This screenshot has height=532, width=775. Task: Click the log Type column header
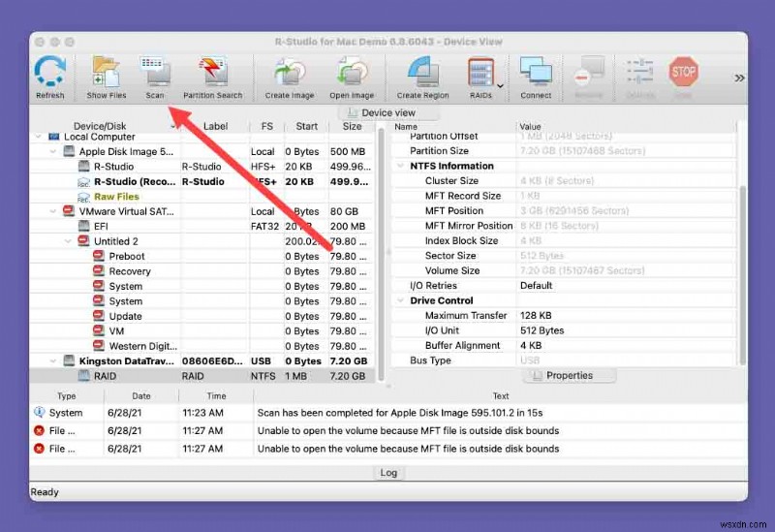click(x=67, y=396)
